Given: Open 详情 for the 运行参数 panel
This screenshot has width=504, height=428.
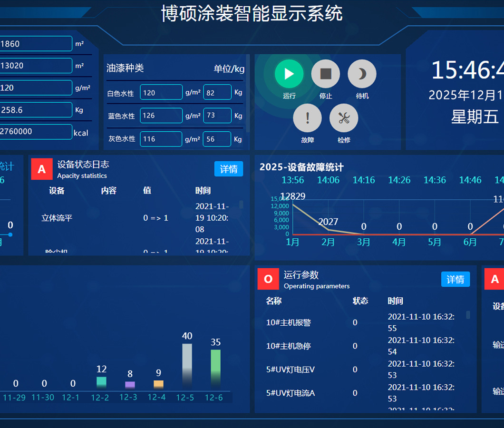Looking at the screenshot, I should (455, 279).
